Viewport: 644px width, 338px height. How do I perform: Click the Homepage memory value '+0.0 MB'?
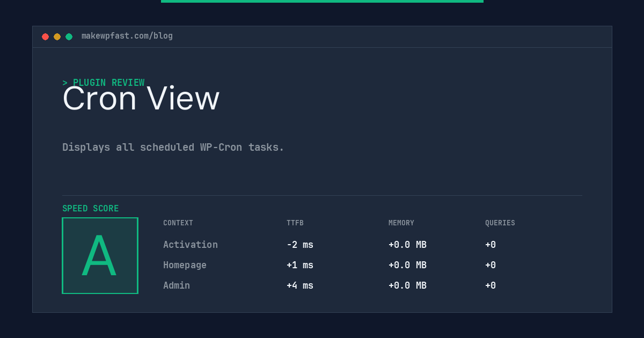(x=407, y=265)
